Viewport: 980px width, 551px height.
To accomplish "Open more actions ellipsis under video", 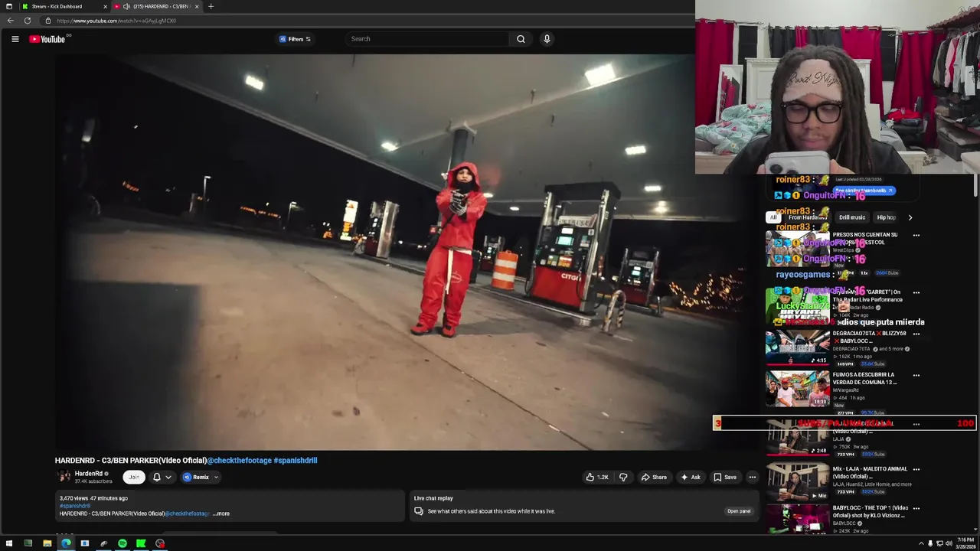I will (x=752, y=477).
